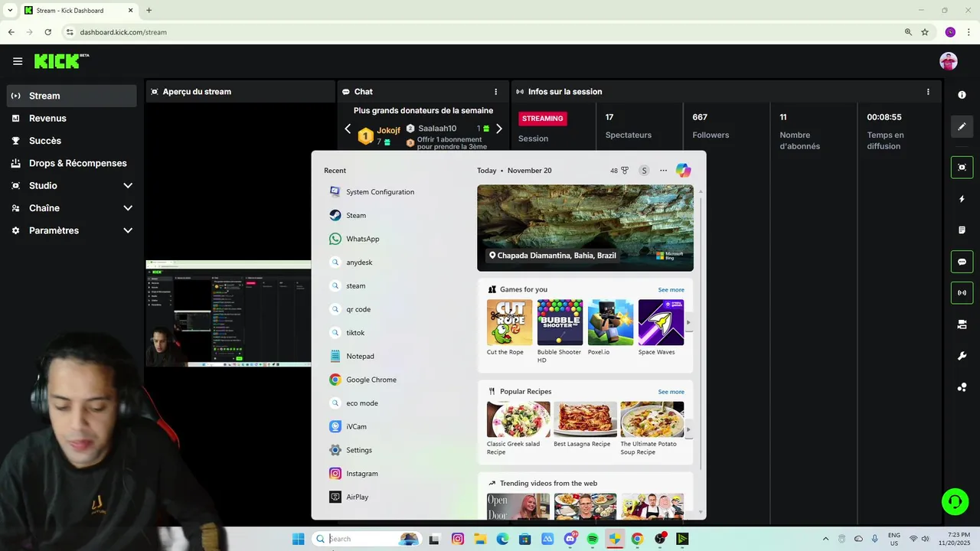Click the info icon in right toolbar

[x=962, y=95]
